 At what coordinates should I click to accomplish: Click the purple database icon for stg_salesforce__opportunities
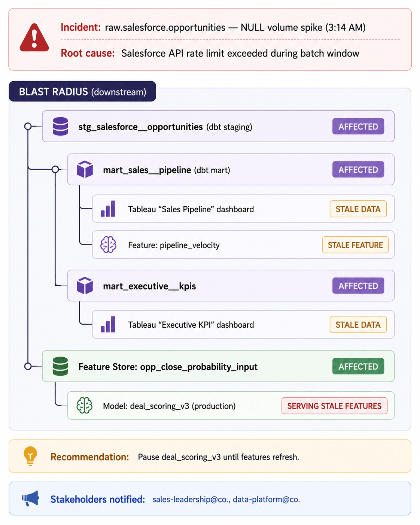60,127
